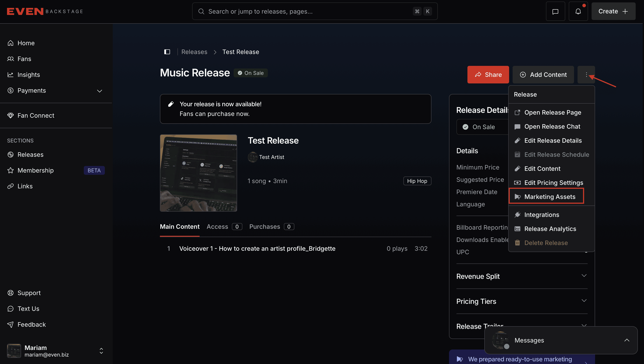This screenshot has width=644, height=364.
Task: Open the Test Release cover thumbnail
Action: coord(199,173)
